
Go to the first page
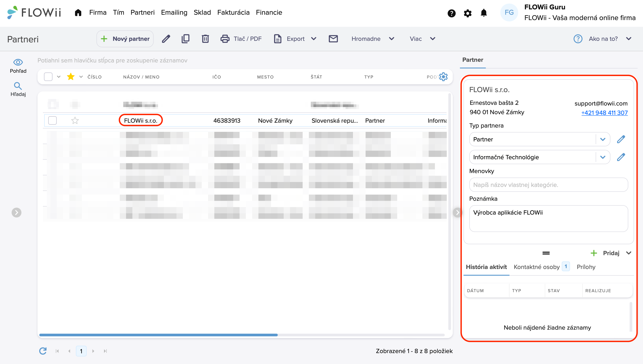click(57, 351)
